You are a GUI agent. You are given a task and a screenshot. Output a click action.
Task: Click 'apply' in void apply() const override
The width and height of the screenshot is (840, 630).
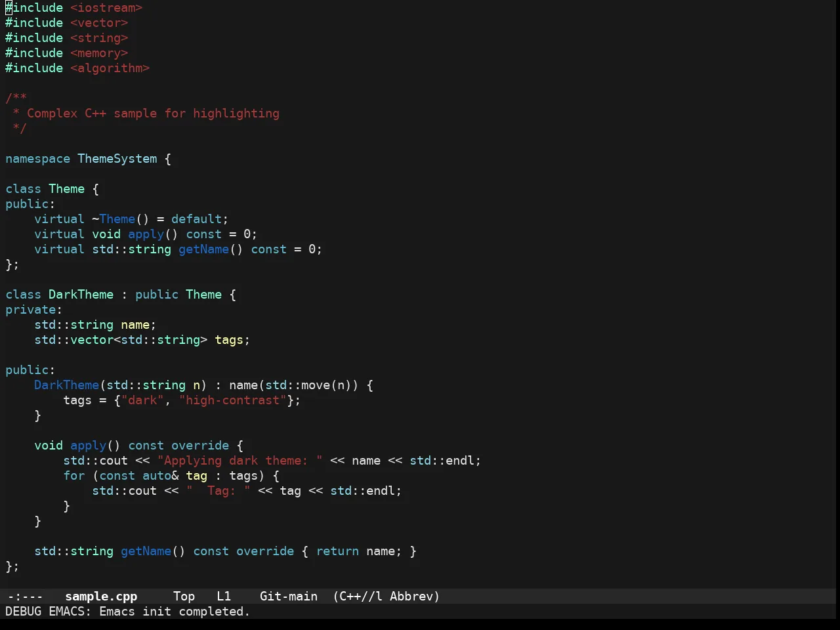(88, 446)
